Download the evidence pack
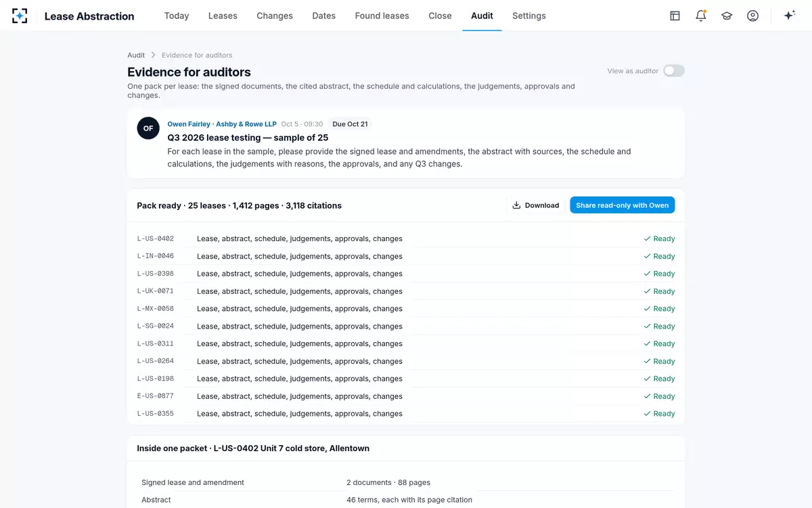Screen dimensions: 812x508 click(x=535, y=205)
